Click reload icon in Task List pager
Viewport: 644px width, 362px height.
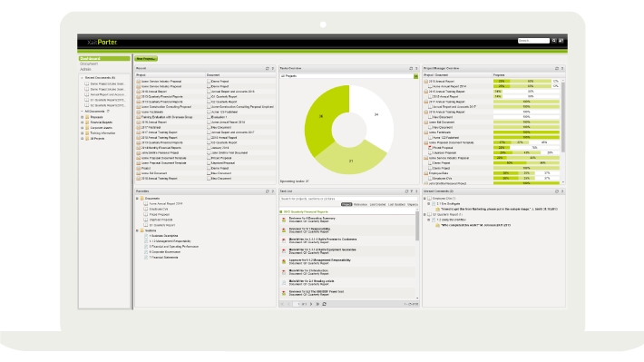[325, 304]
